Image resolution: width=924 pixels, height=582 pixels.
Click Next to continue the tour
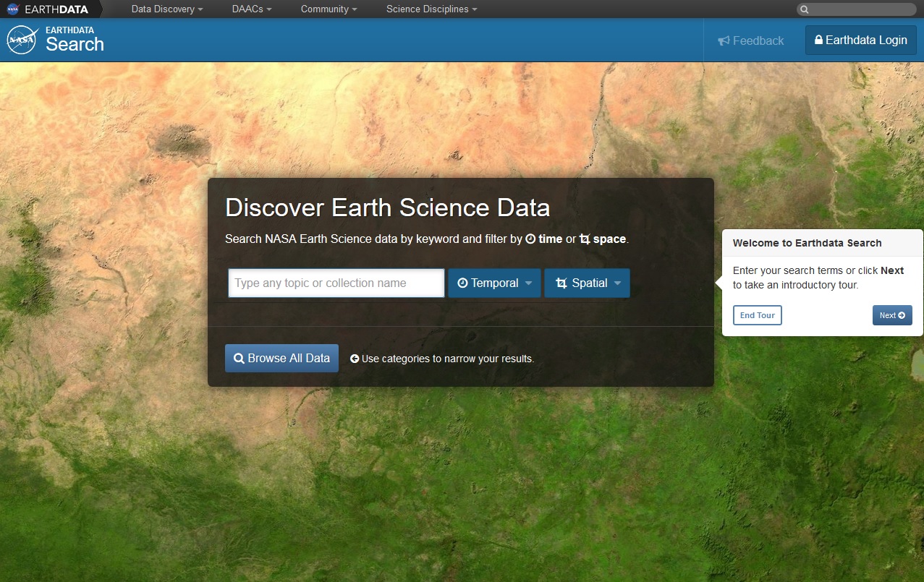pos(891,315)
